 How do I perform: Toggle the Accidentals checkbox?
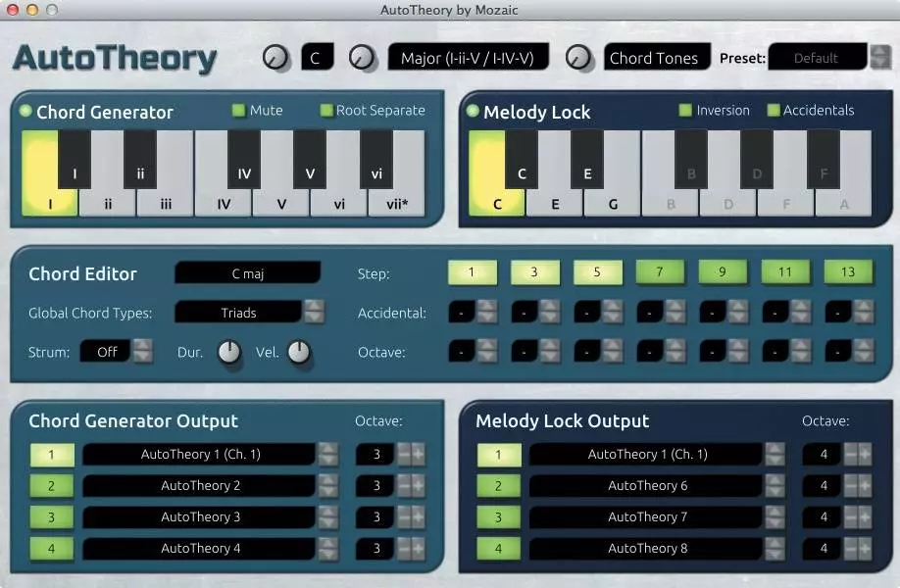point(774,111)
